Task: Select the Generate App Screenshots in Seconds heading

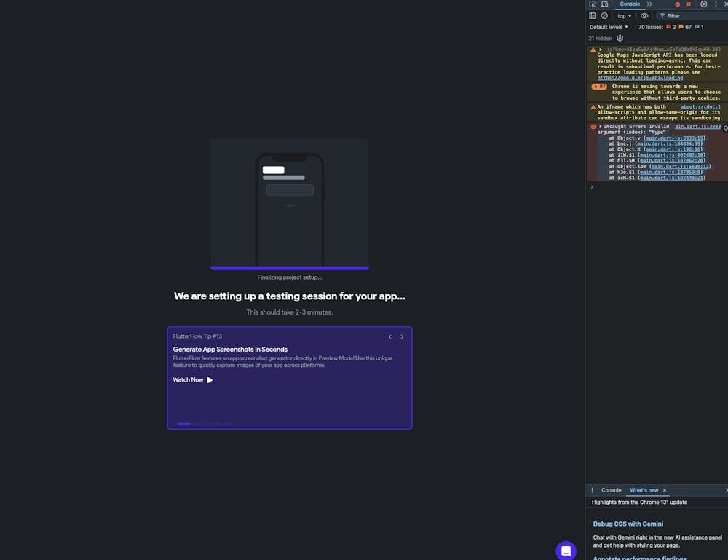Action: (230, 350)
